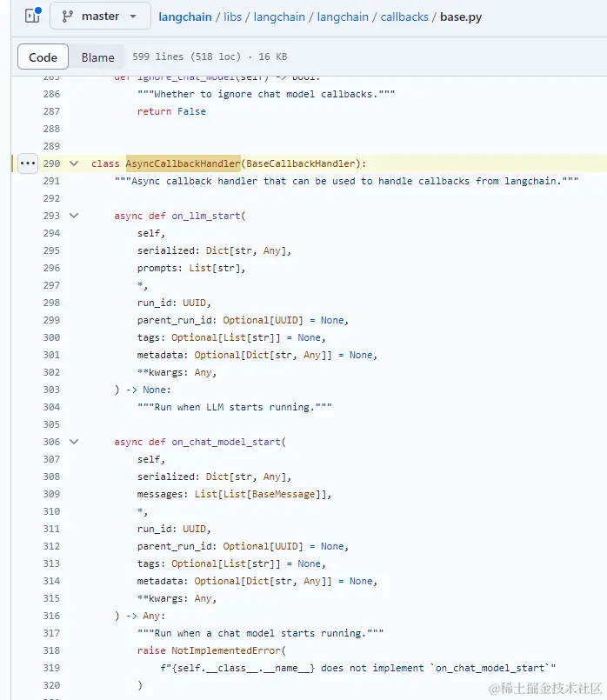Switch to the Blame tab
The width and height of the screenshot is (607, 700).
97,57
